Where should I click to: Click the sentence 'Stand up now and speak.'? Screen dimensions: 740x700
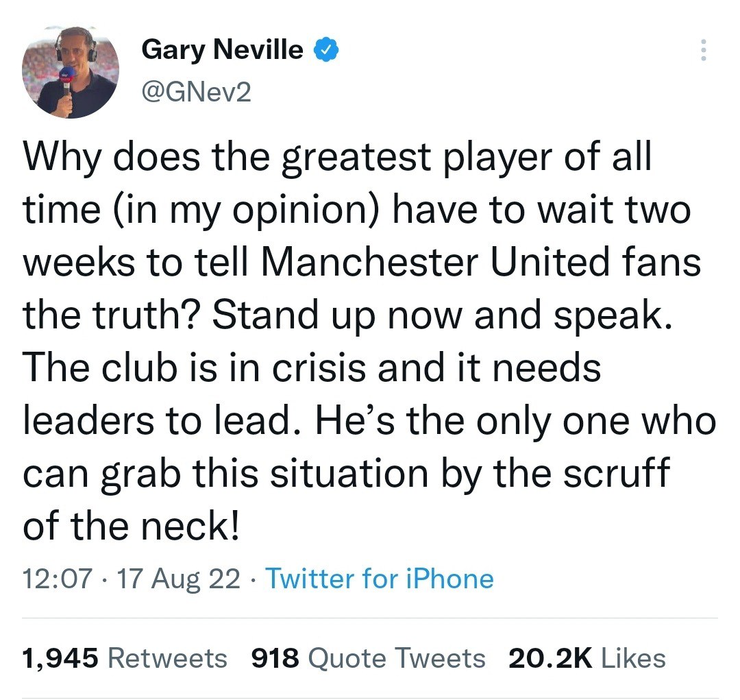tap(440, 315)
